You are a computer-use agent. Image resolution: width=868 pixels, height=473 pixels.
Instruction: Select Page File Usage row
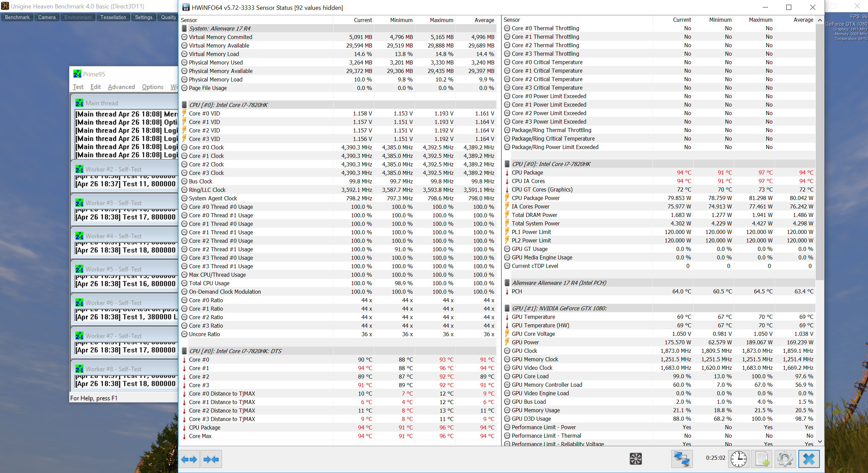coord(338,88)
